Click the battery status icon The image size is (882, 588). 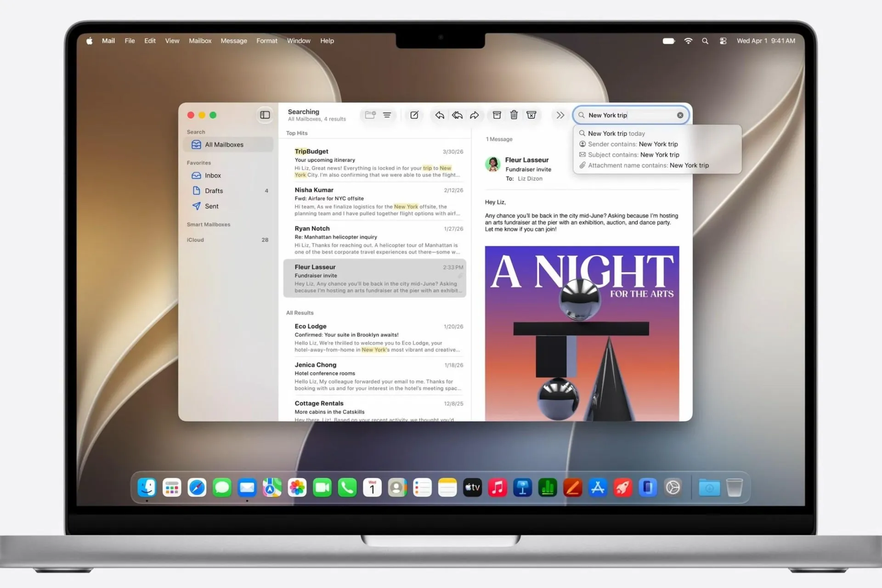pyautogui.click(x=669, y=41)
